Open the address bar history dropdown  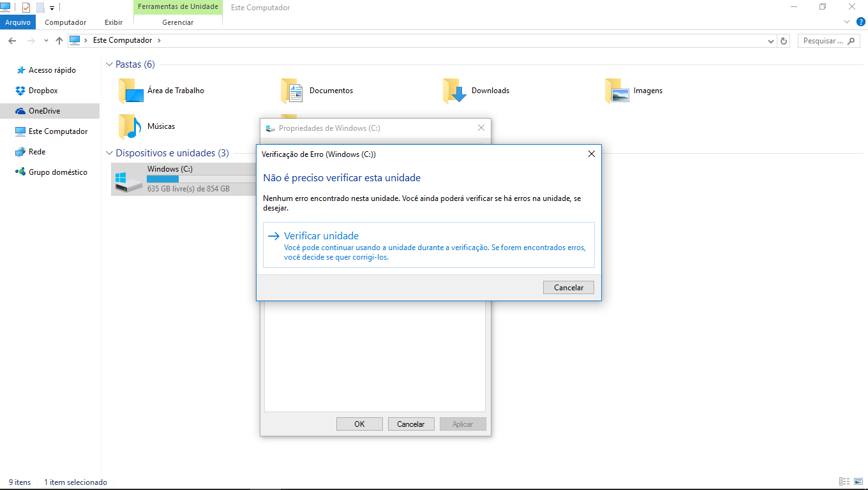pos(771,41)
